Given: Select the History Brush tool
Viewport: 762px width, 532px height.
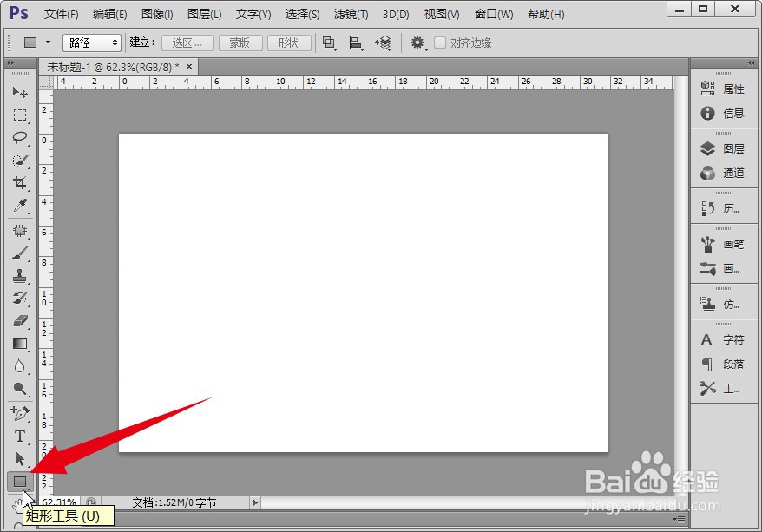Looking at the screenshot, I should tap(20, 299).
